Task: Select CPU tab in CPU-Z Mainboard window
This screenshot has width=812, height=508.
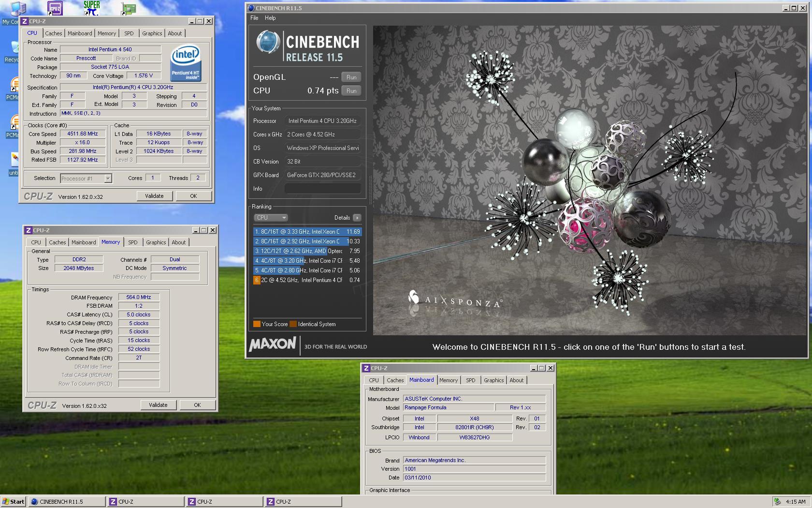Action: pos(374,380)
